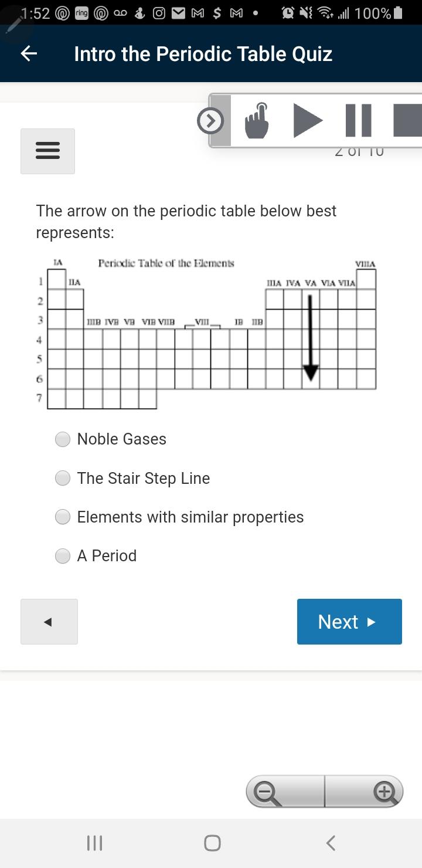
Task: Go back using the previous question arrow
Action: (49, 622)
